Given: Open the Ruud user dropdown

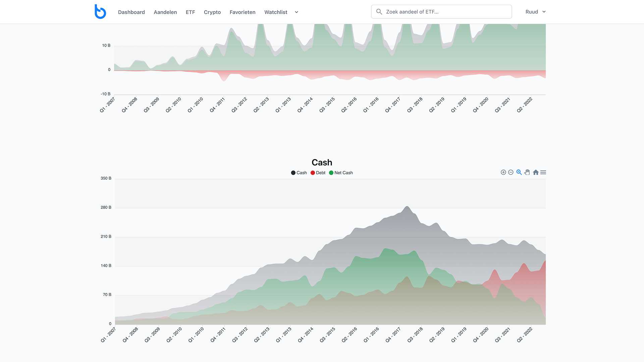Looking at the screenshot, I should [536, 12].
